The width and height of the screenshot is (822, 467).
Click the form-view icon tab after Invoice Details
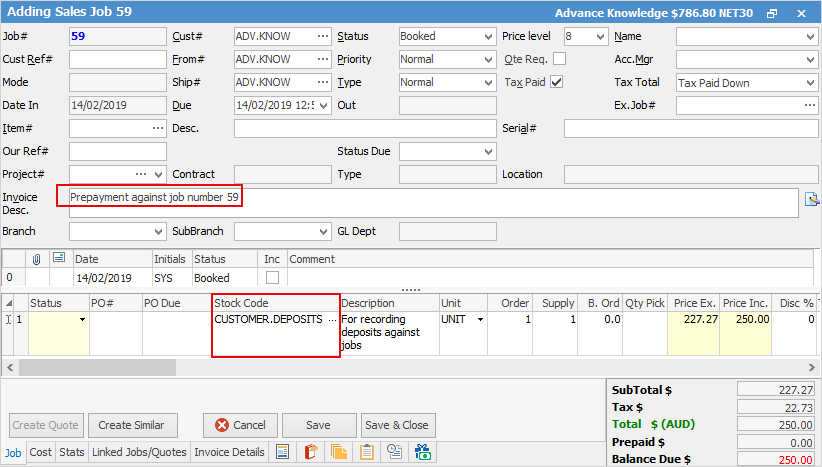click(282, 452)
